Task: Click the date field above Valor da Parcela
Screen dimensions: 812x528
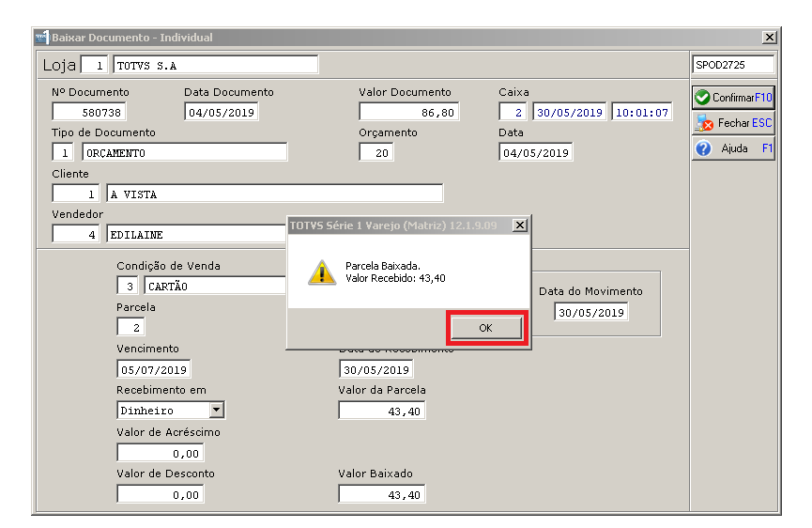Action: [x=376, y=369]
